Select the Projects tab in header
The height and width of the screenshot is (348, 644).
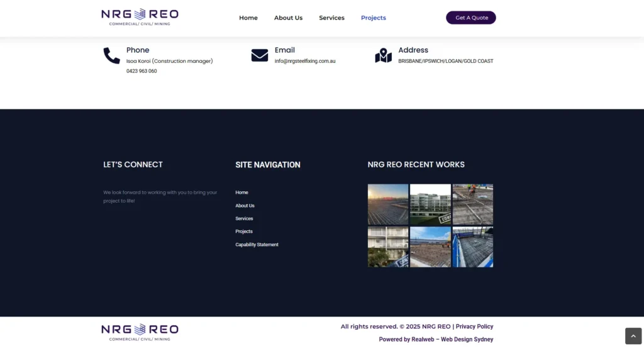[374, 18]
